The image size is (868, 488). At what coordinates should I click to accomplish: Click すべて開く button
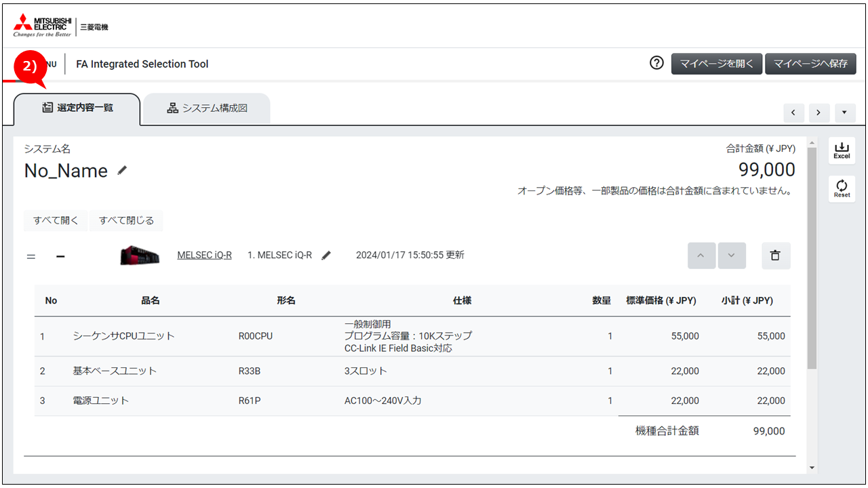click(56, 220)
